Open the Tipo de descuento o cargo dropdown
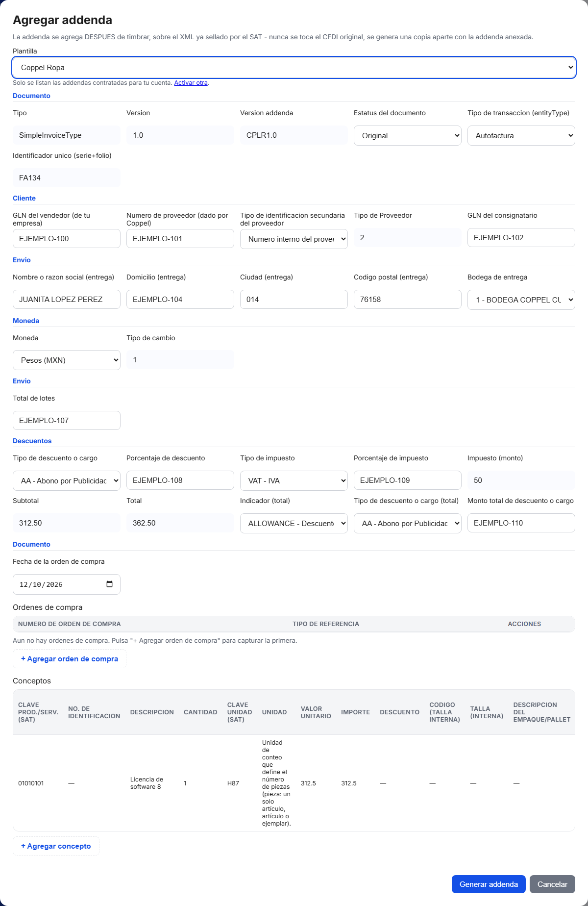 [x=67, y=481]
